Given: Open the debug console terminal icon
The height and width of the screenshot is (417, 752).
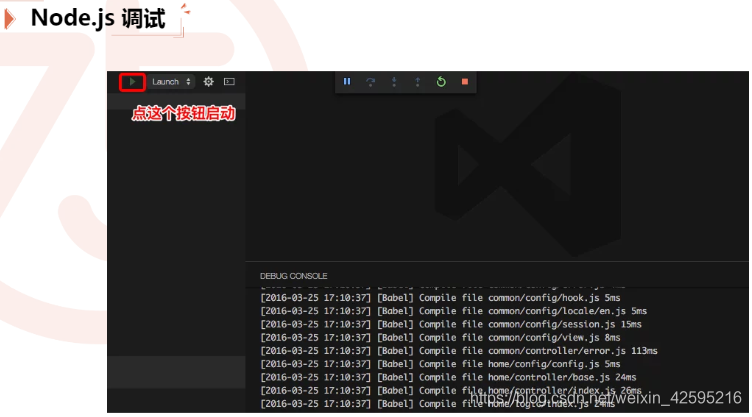Looking at the screenshot, I should point(229,82).
